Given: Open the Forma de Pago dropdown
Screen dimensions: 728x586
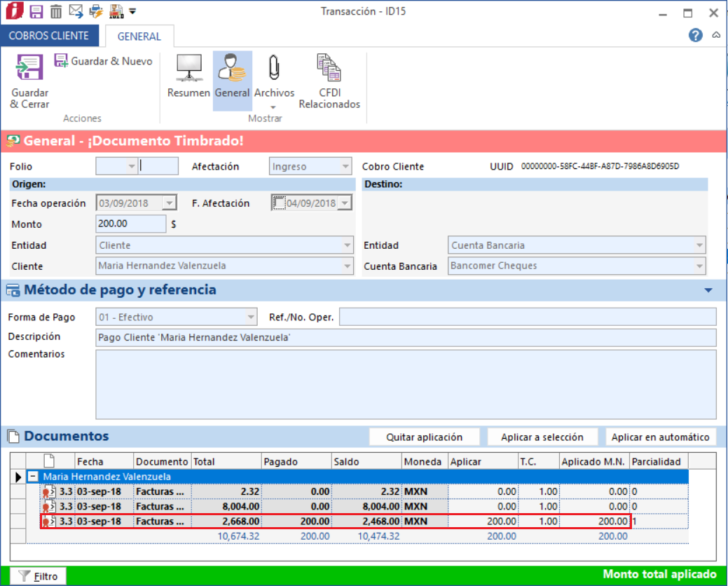Looking at the screenshot, I should [251, 318].
